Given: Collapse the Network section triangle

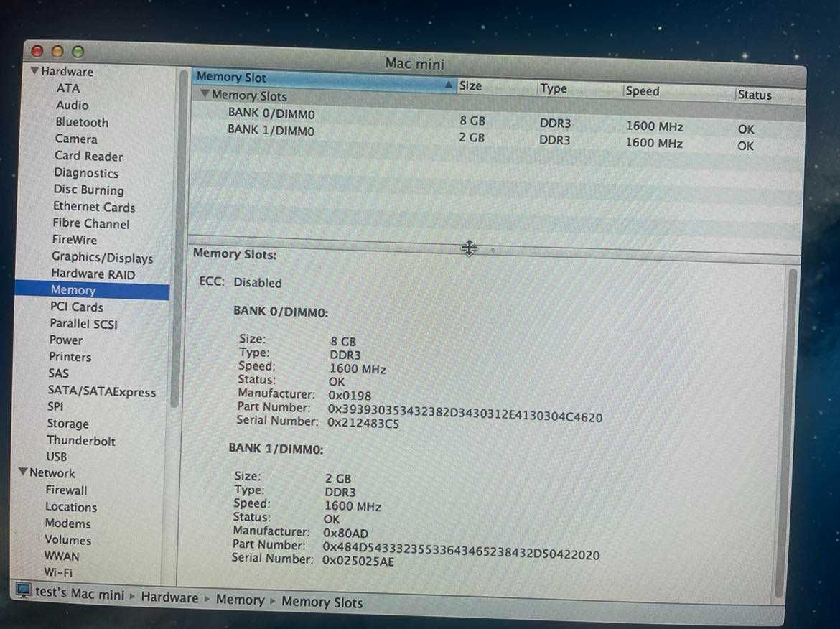Looking at the screenshot, I should (23, 472).
